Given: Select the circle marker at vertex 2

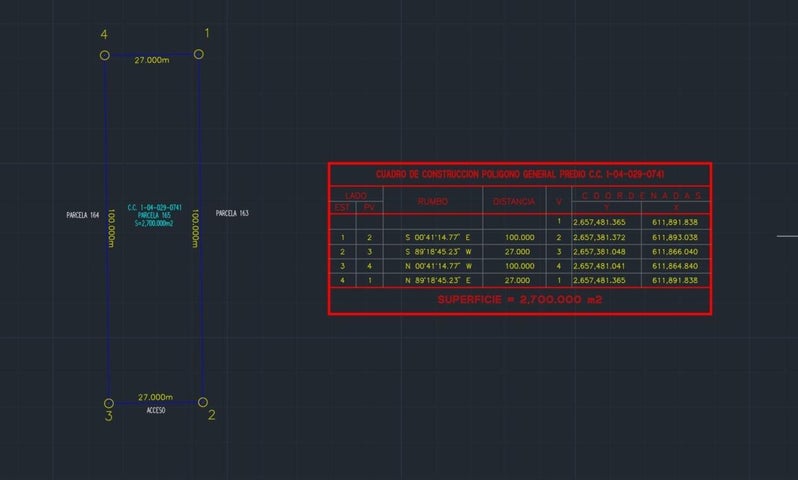Looking at the screenshot, I should point(203,402).
